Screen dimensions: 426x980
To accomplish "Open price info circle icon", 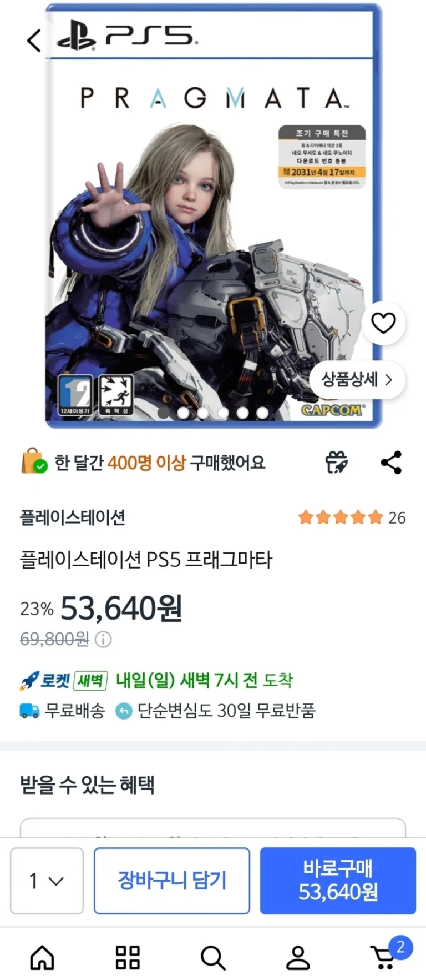I will coord(103,640).
